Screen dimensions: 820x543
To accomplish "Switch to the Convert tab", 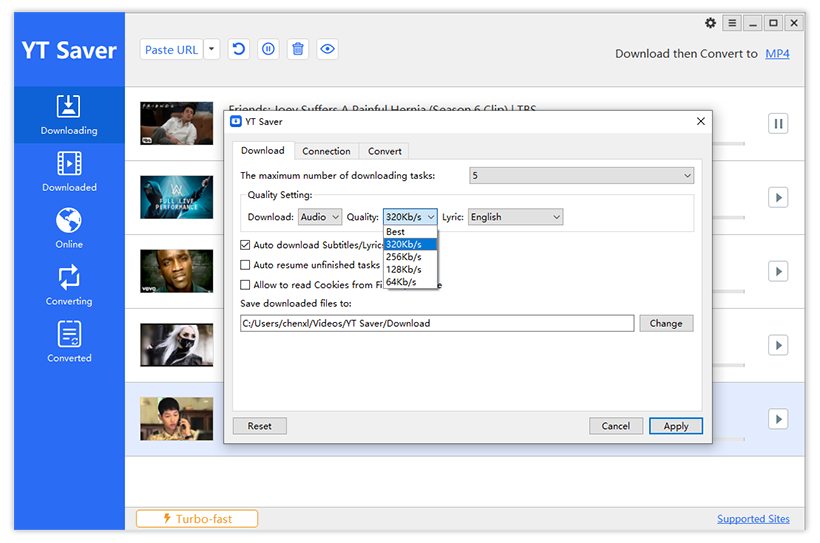I will click(x=384, y=151).
